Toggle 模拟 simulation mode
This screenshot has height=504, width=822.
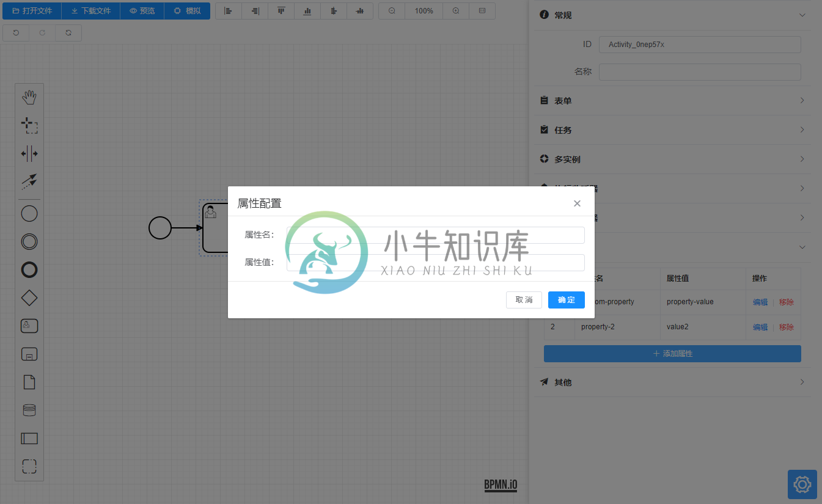click(187, 11)
